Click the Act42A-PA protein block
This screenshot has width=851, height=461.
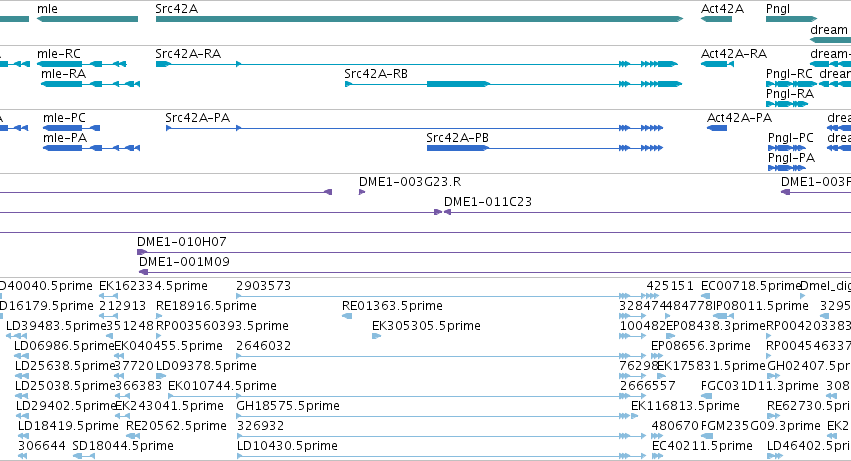point(716,128)
